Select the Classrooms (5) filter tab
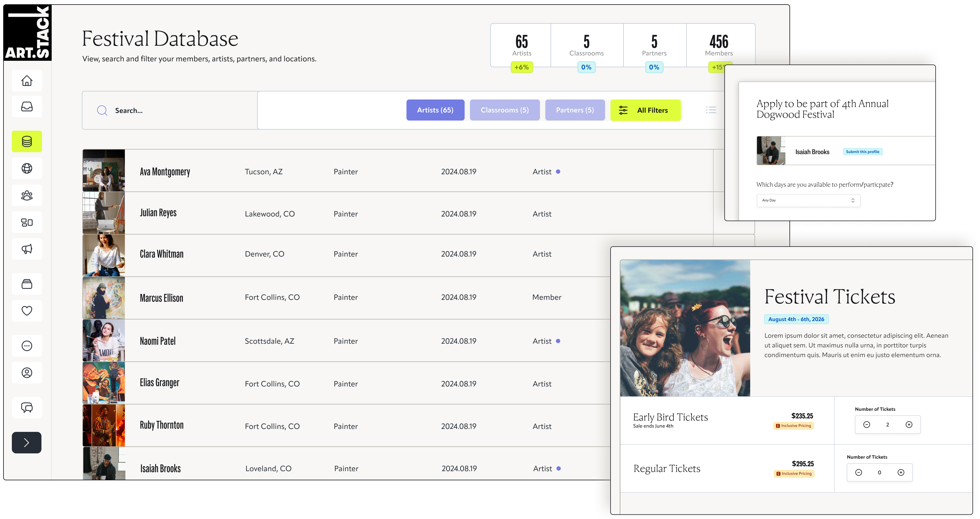The image size is (980, 519). click(x=505, y=110)
